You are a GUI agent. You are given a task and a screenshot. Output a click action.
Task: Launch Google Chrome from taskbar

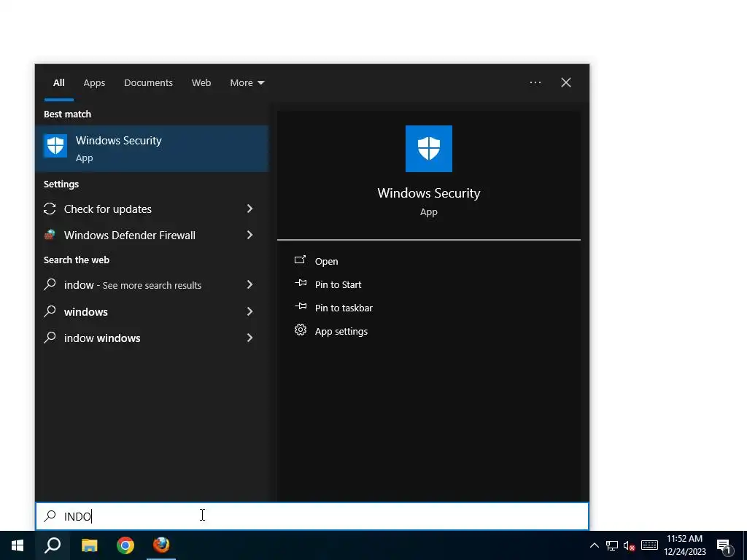point(125,545)
